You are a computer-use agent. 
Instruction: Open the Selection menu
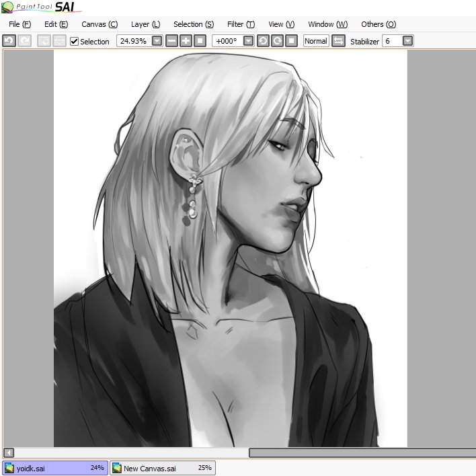click(194, 24)
